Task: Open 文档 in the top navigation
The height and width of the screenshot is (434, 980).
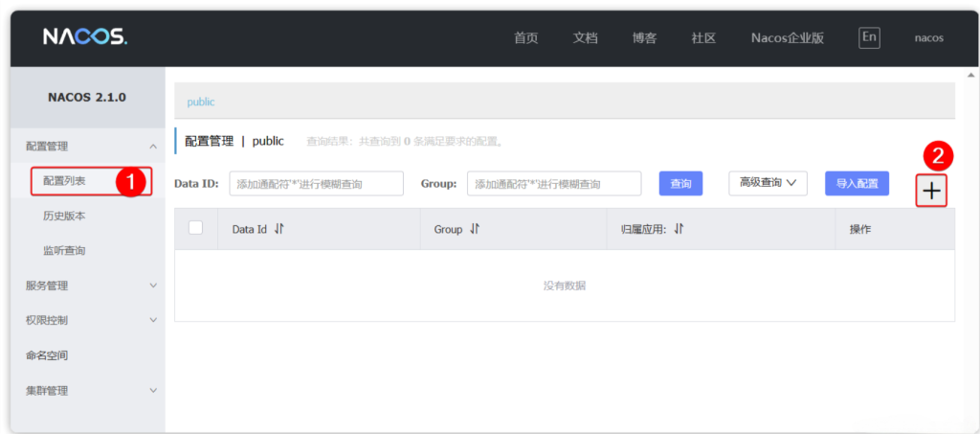Action: 585,38
